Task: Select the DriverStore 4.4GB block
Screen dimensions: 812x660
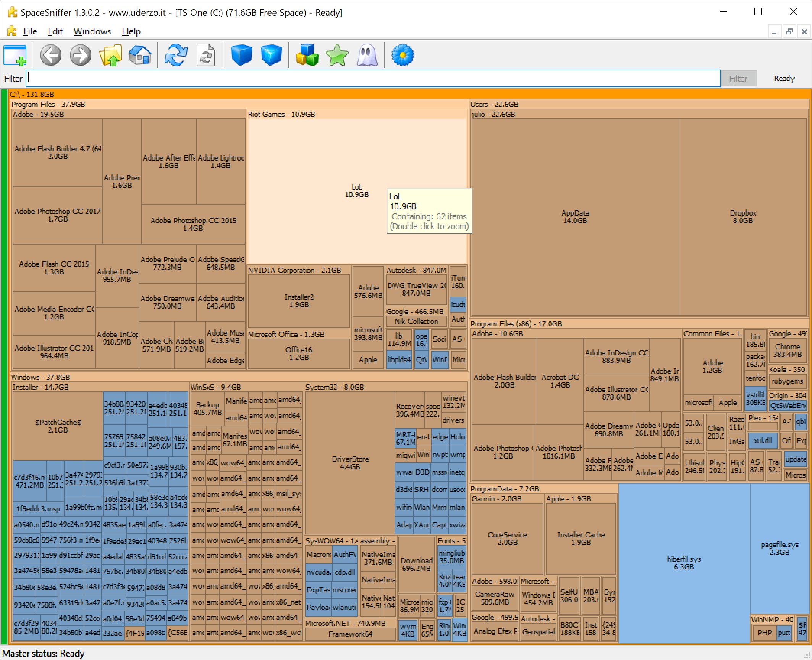Action: pos(350,463)
